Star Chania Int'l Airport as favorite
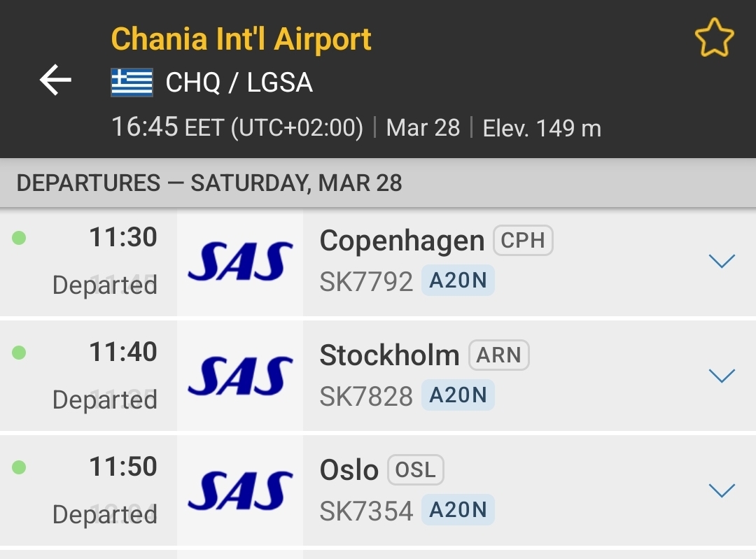 click(x=715, y=38)
